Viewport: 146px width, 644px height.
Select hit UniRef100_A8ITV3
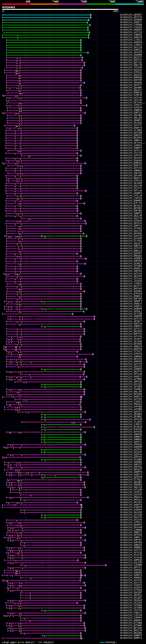click(131, 17)
